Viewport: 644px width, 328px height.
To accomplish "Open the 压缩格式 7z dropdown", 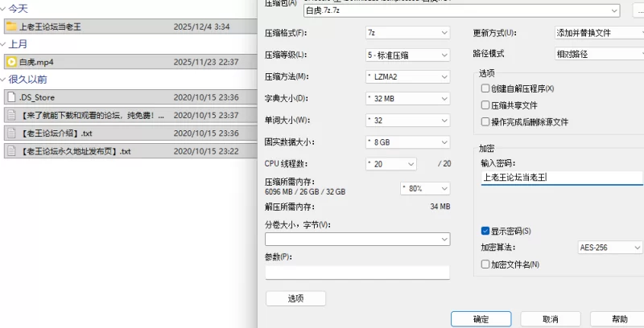I will tap(408, 32).
